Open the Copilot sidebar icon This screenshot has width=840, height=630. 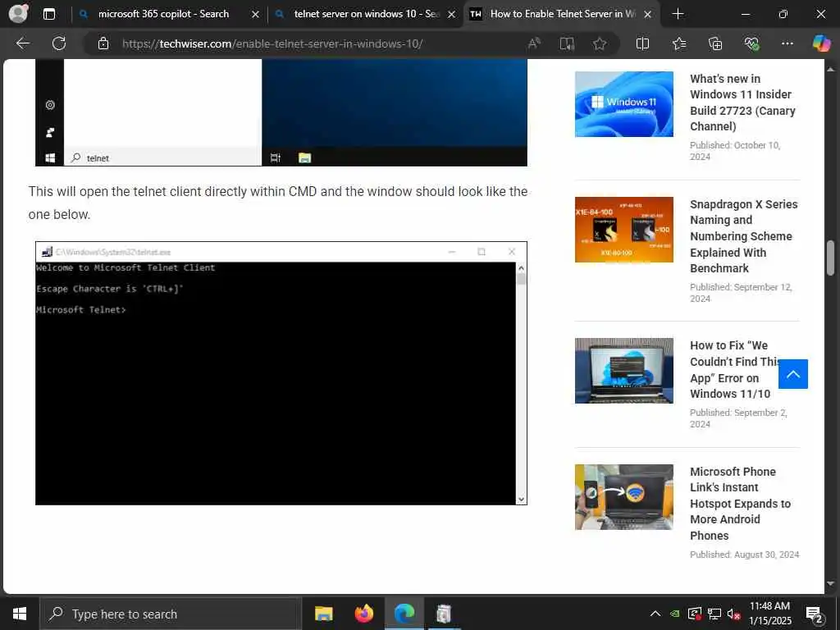coord(821,43)
